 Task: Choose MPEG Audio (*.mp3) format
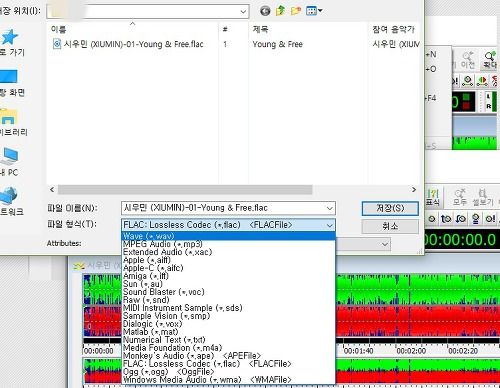pos(228,244)
